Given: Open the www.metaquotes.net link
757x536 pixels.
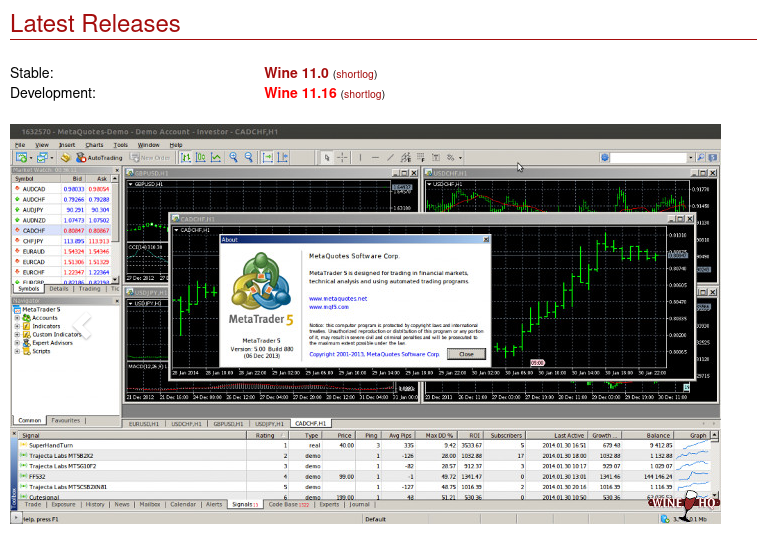Looking at the screenshot, I should click(338, 298).
